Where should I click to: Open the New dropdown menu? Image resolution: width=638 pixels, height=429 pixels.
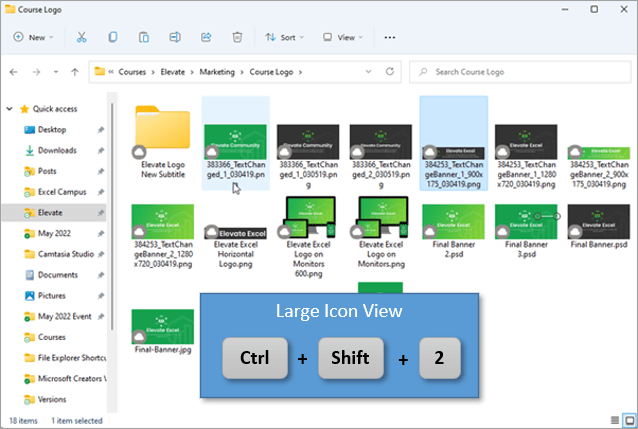tap(34, 37)
